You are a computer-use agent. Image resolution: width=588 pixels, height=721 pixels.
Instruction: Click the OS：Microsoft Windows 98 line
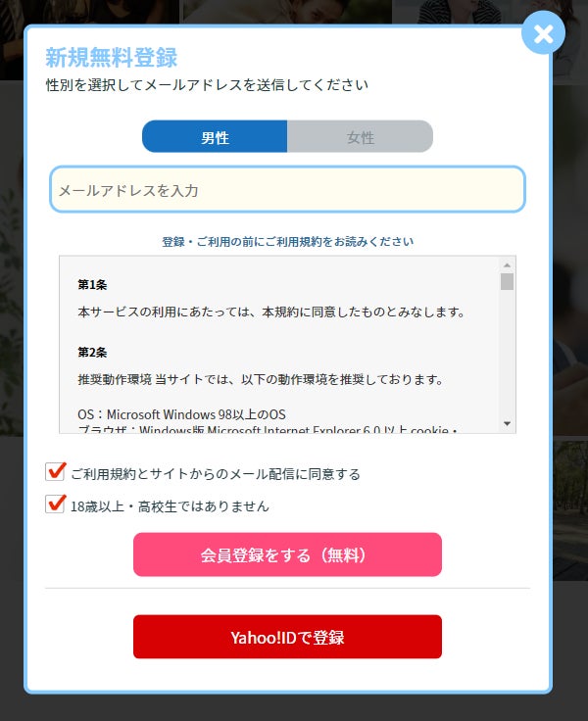[181, 414]
